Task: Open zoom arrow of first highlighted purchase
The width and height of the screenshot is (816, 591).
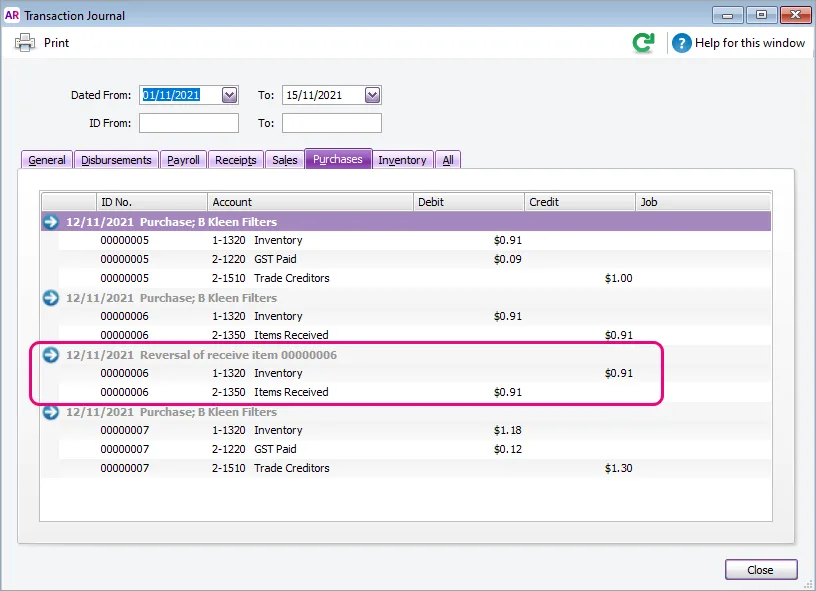Action: click(x=51, y=222)
